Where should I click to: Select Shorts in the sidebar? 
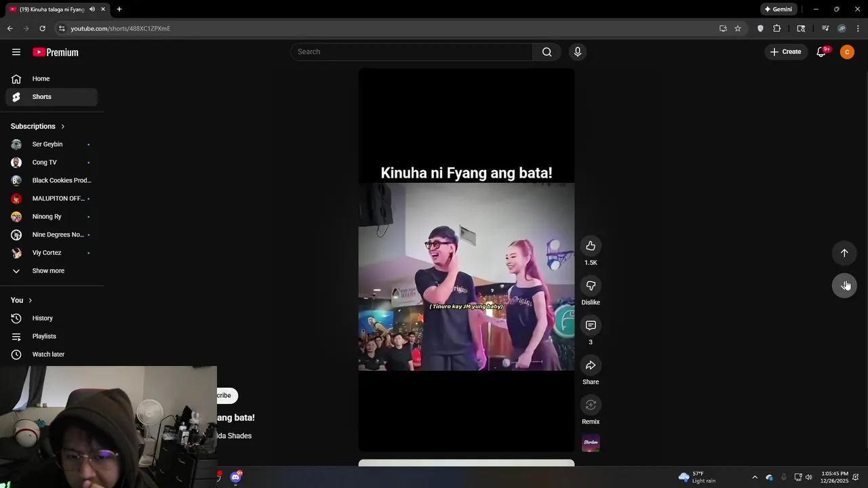52,97
